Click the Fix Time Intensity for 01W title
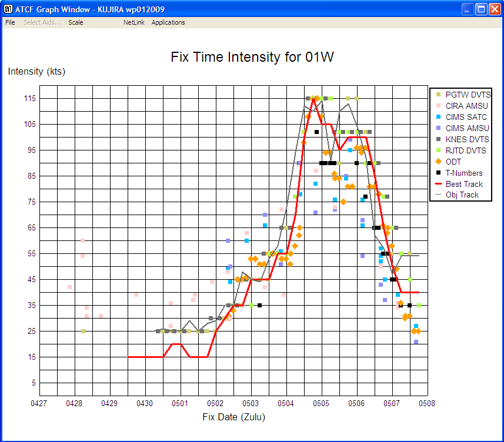 (x=252, y=57)
